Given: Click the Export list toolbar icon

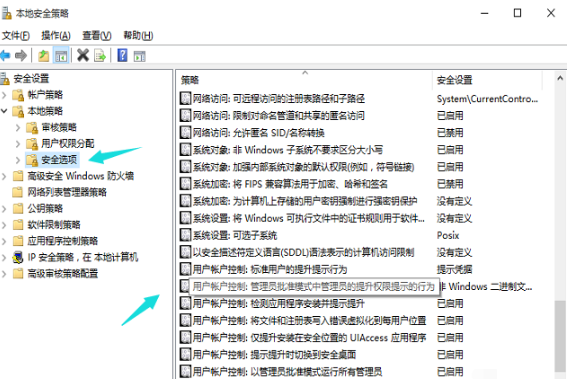Looking at the screenshot, I should (x=100, y=56).
